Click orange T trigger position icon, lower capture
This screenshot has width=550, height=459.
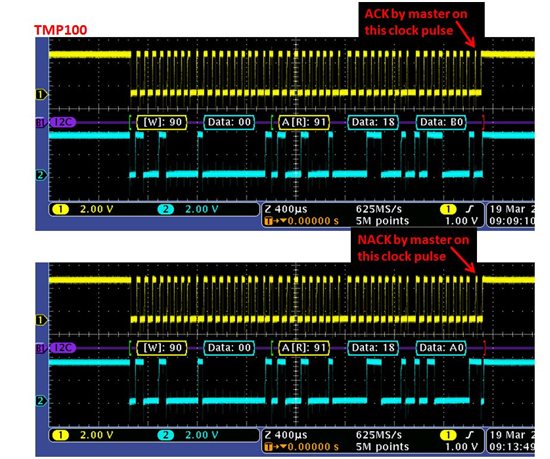pos(269,447)
